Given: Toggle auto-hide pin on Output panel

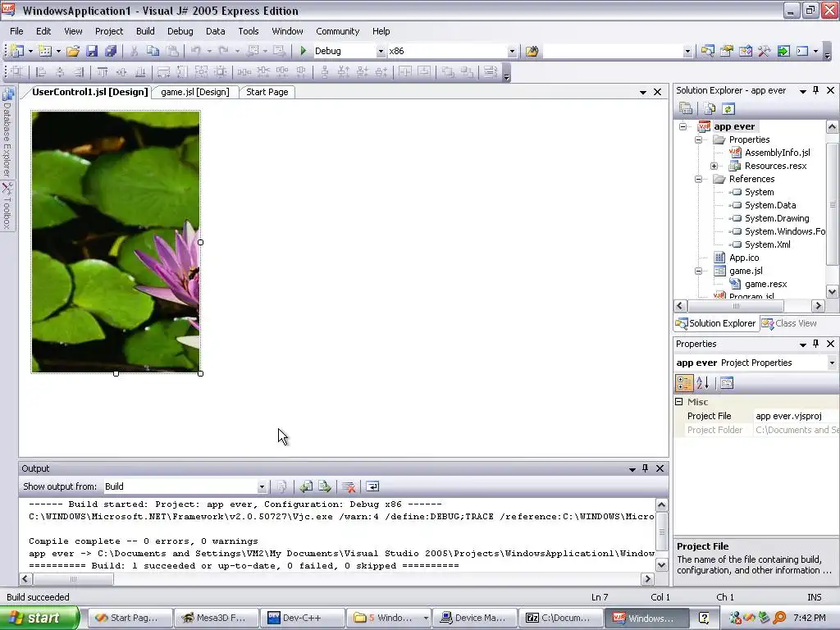Looking at the screenshot, I should (645, 468).
